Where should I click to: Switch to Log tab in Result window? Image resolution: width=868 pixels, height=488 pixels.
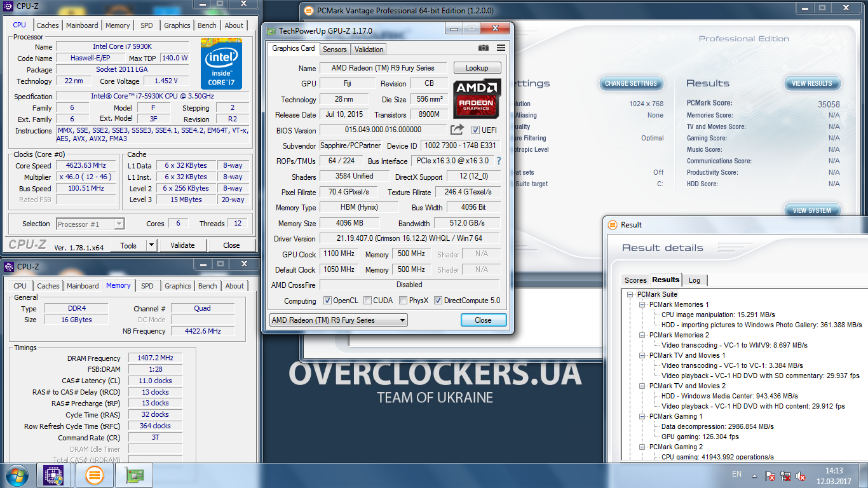(x=695, y=280)
